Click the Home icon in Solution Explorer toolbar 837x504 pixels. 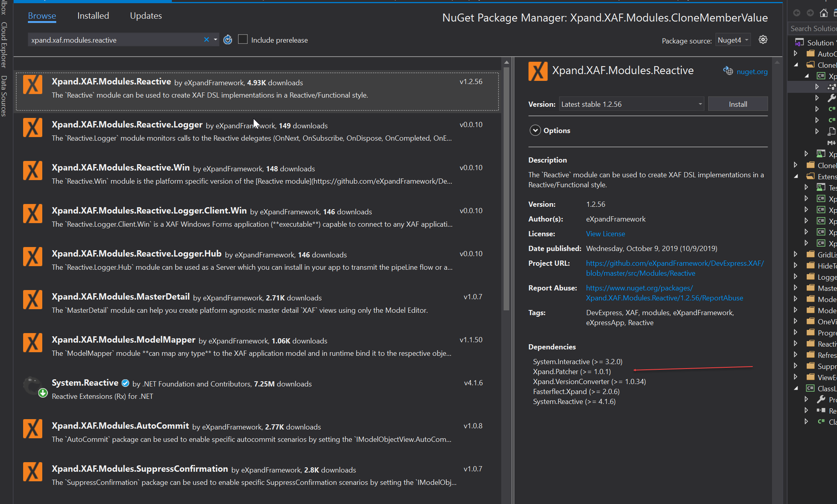(824, 12)
